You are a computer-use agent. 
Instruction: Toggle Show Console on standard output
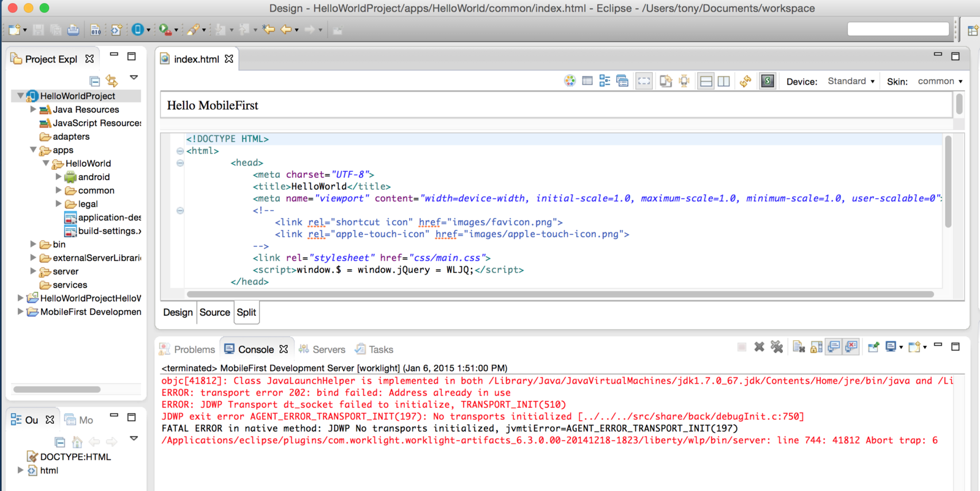[x=834, y=347]
